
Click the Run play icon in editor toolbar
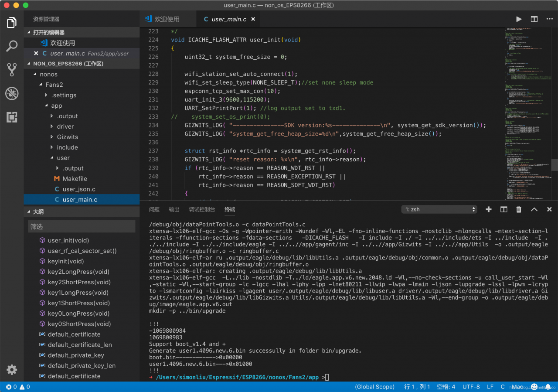[519, 19]
